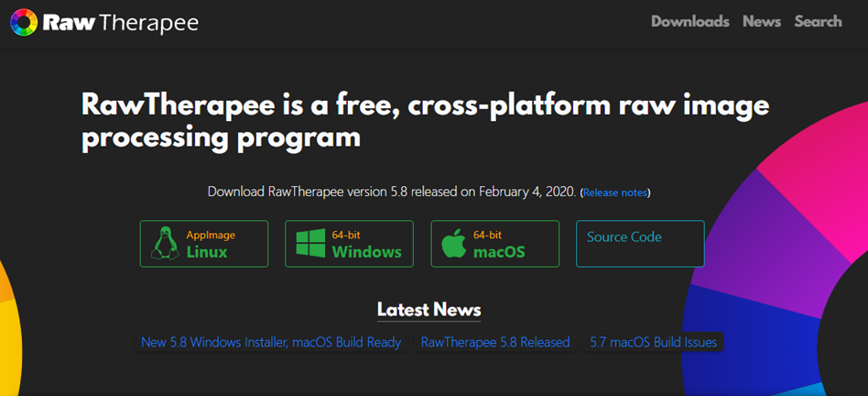Download the Source Code package
Image resolution: width=868 pixels, height=396 pixels.
coord(640,244)
